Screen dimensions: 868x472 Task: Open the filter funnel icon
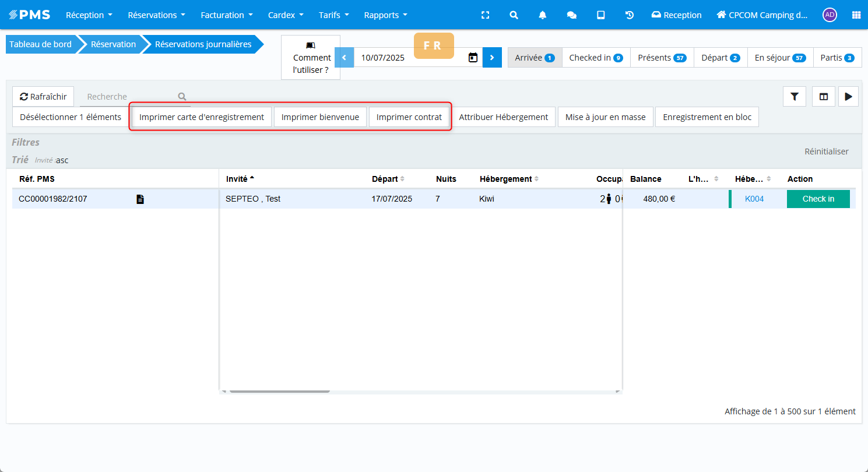794,97
